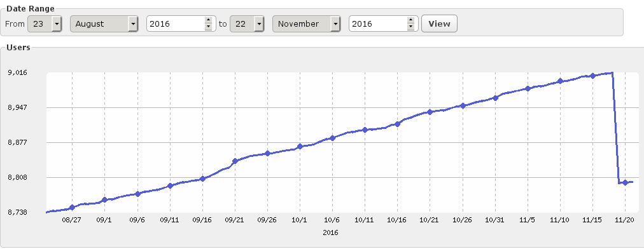Click the View button
The image size is (644, 249).
tap(439, 24)
